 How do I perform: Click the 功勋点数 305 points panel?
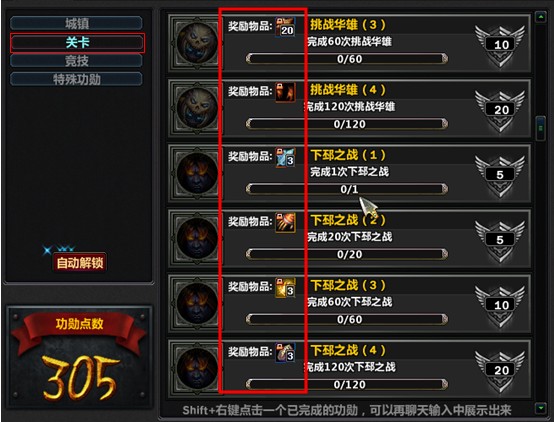point(79,358)
